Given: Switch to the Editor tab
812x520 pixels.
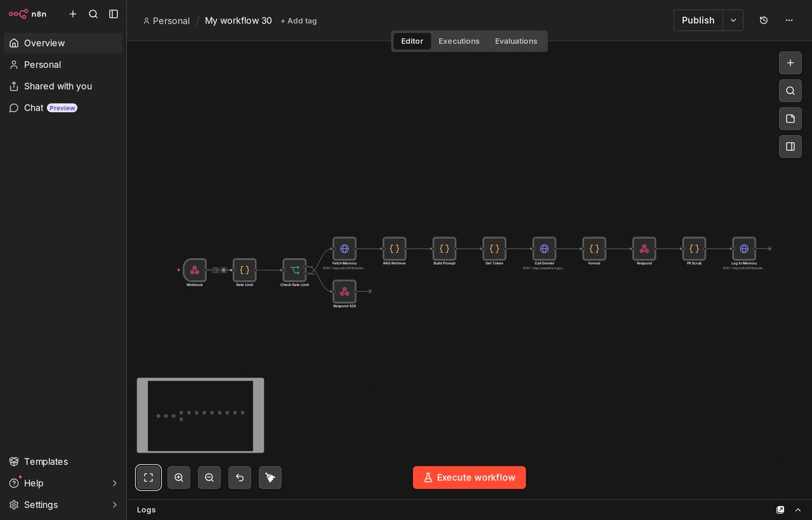Looking at the screenshot, I should click(412, 41).
